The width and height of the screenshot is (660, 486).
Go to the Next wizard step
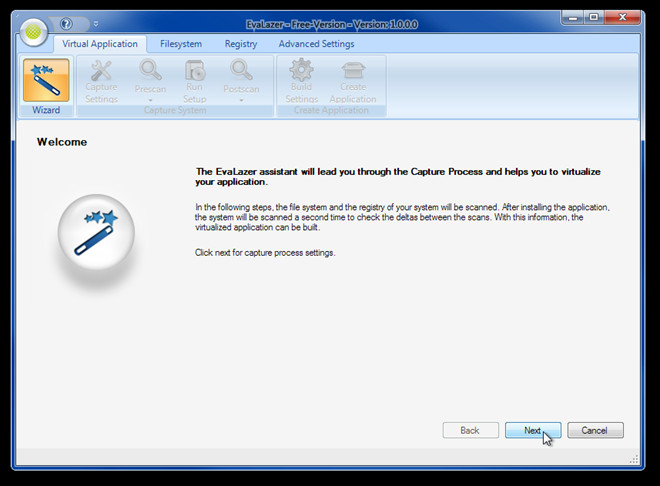[x=533, y=430]
